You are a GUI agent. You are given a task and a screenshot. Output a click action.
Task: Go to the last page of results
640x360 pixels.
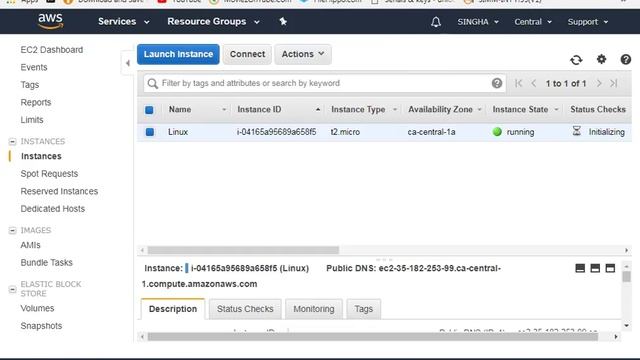pos(613,83)
